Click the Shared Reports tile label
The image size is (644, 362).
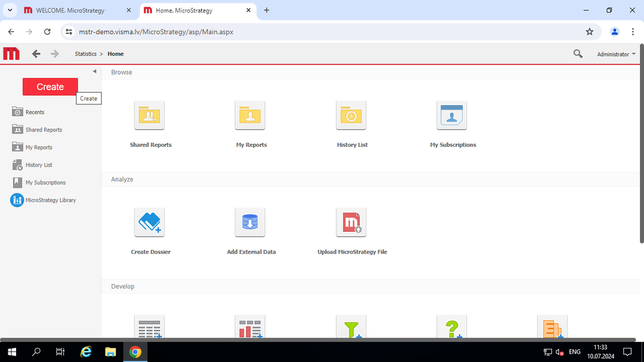point(151,145)
